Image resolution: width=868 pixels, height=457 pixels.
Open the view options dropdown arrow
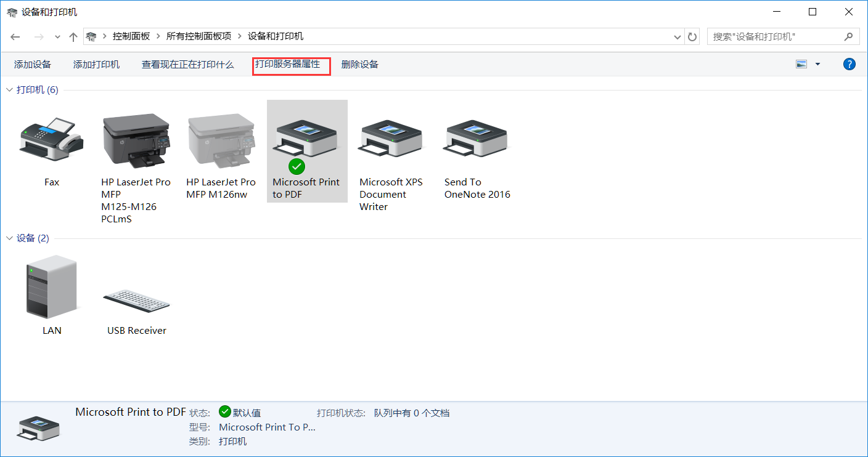[818, 64]
